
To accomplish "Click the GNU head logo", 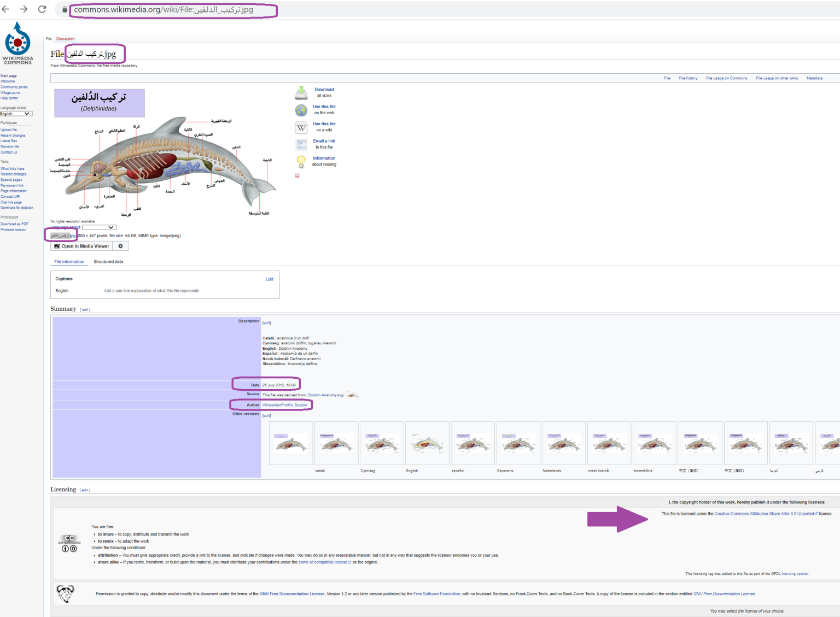I will [x=66, y=593].
